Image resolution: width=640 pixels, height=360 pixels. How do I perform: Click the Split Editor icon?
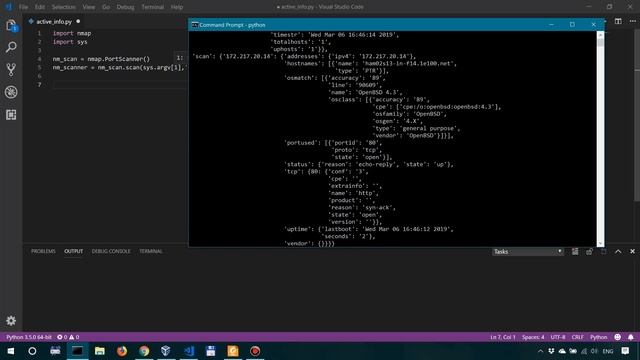coord(618,21)
